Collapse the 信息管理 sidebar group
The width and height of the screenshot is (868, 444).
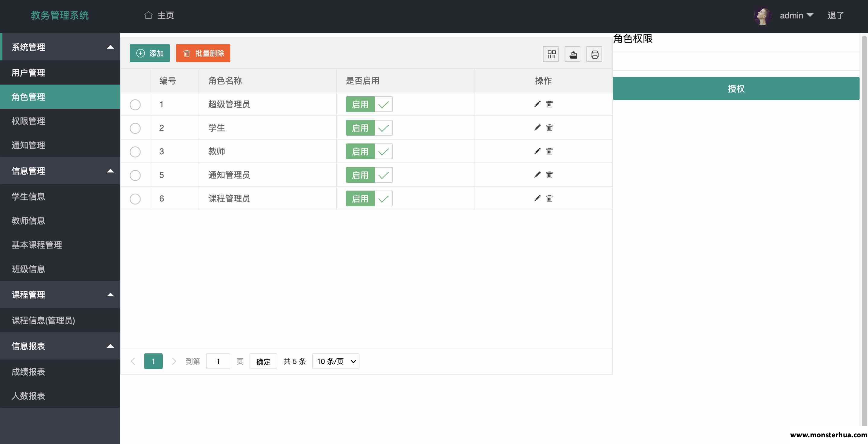60,171
